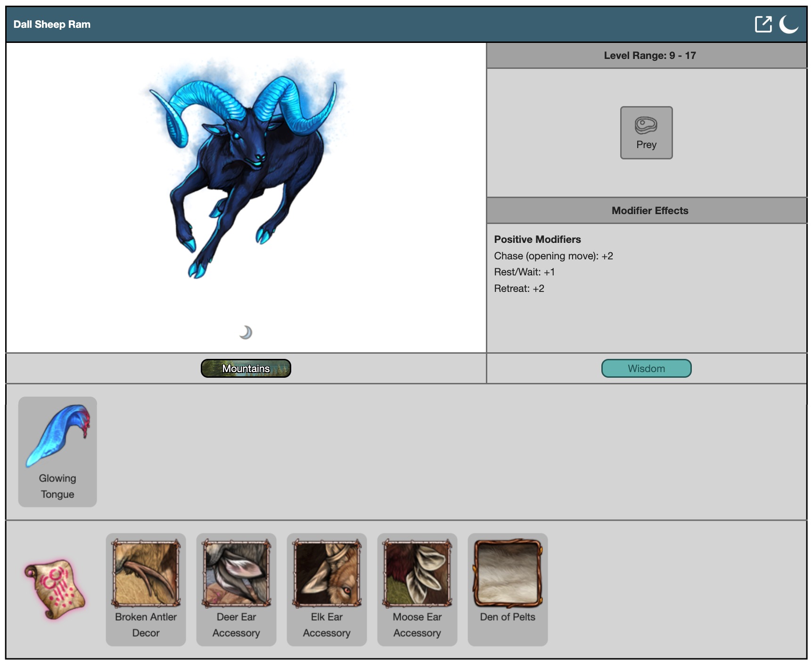
Task: Open the Glowing Tongue item
Action: coord(57,451)
